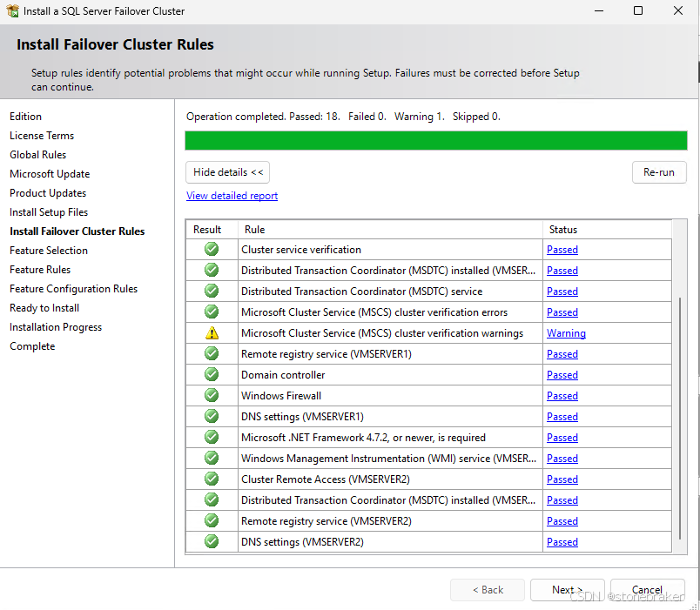The width and height of the screenshot is (700, 610).
Task: Open Passed status for Windows Firewall
Action: click(562, 396)
